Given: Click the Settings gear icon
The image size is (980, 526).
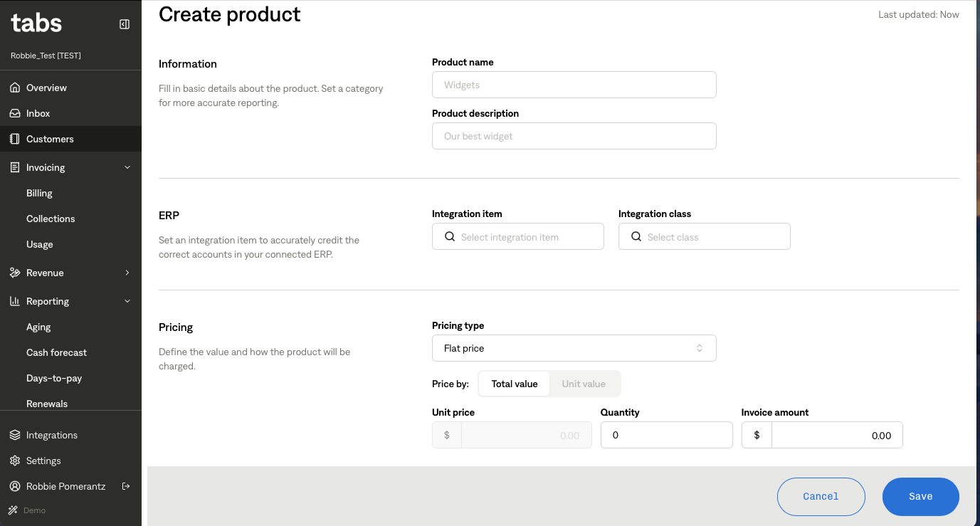Looking at the screenshot, I should (x=15, y=461).
